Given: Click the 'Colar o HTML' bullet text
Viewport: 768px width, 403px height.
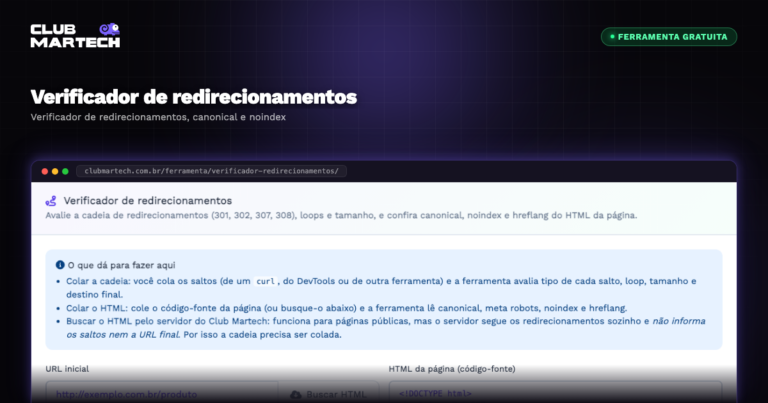Looking at the screenshot, I should click(x=347, y=308).
